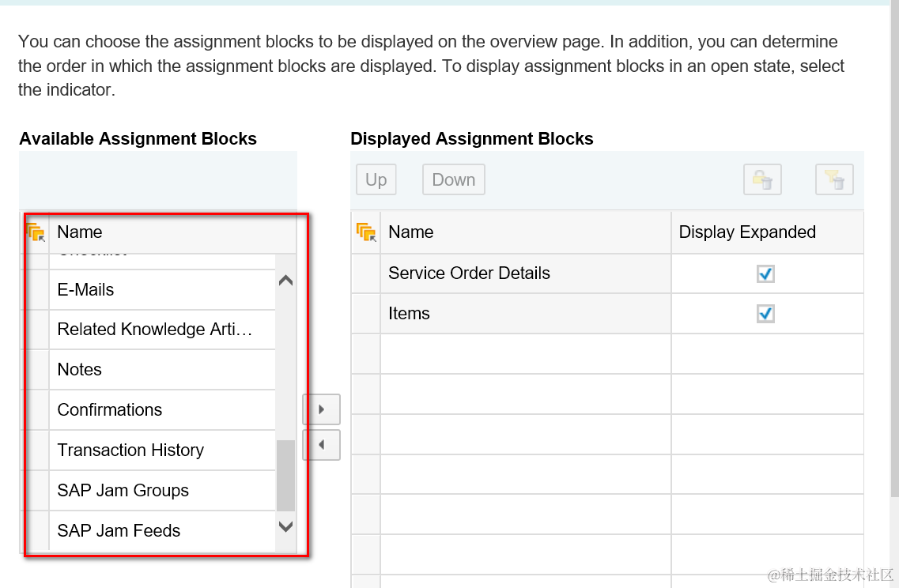Select the E-Mails assignment block

coord(86,290)
